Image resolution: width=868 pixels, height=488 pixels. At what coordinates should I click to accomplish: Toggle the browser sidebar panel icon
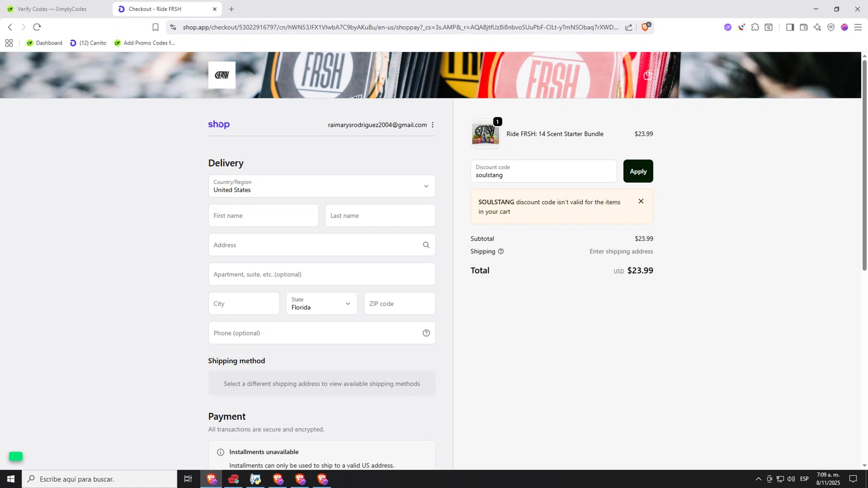(790, 27)
